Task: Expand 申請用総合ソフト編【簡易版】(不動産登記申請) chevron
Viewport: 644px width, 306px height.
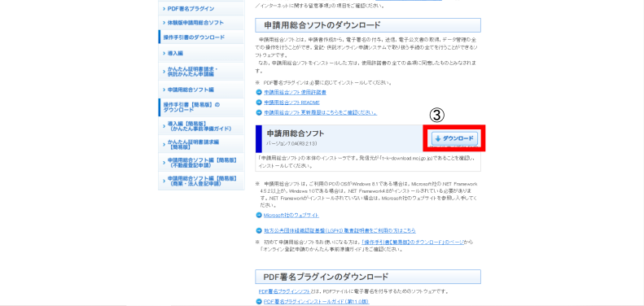Action: point(164,163)
